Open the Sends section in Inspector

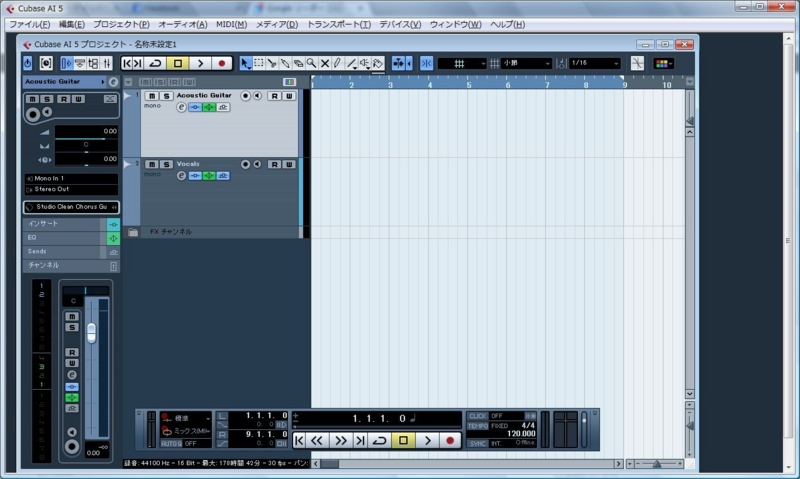[x=65, y=251]
